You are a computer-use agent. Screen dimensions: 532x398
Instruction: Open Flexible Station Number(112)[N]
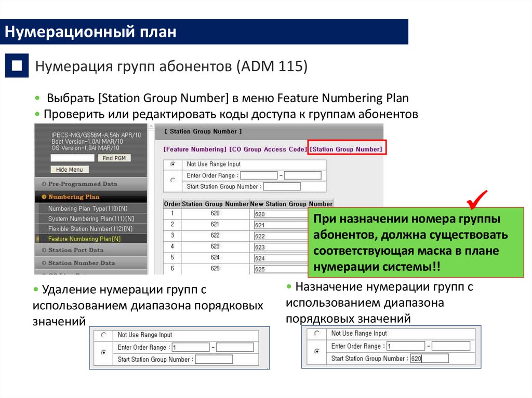pos(90,229)
